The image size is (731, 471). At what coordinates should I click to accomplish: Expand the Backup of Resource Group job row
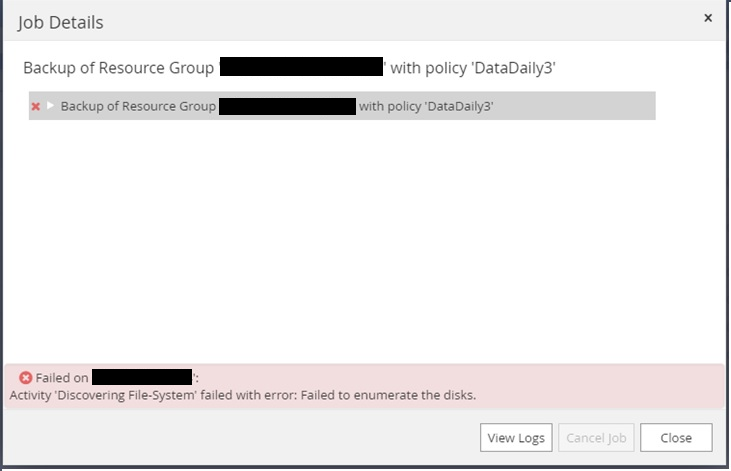[50, 106]
